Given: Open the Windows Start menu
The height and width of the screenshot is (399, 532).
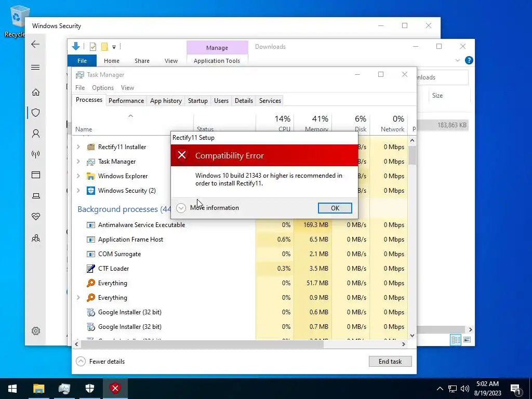Looking at the screenshot, I should pyautogui.click(x=12, y=389).
